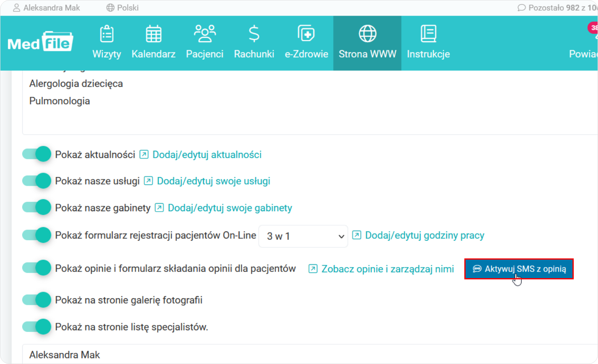Turn off Pokaż nasze usługi switch

pyautogui.click(x=37, y=181)
